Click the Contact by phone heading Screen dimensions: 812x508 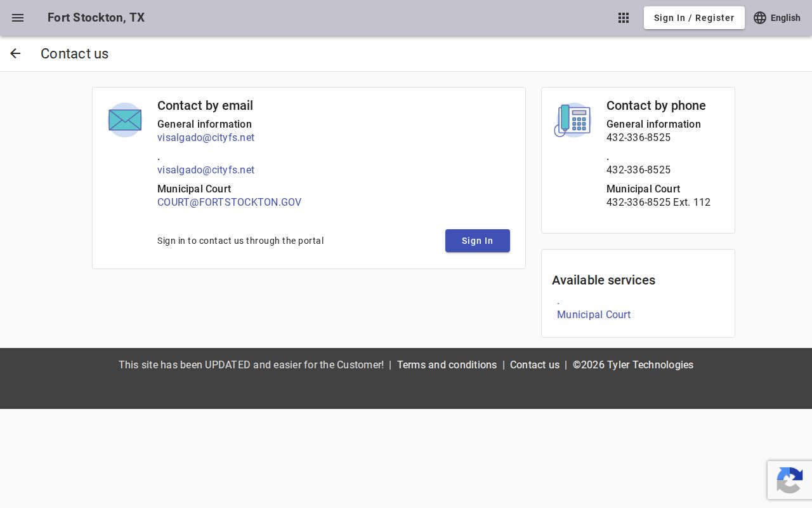tap(656, 105)
